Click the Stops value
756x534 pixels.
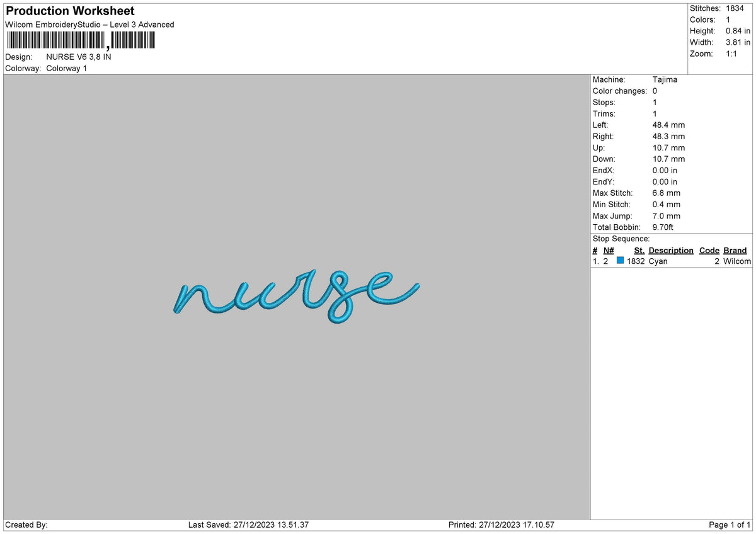tap(655, 102)
